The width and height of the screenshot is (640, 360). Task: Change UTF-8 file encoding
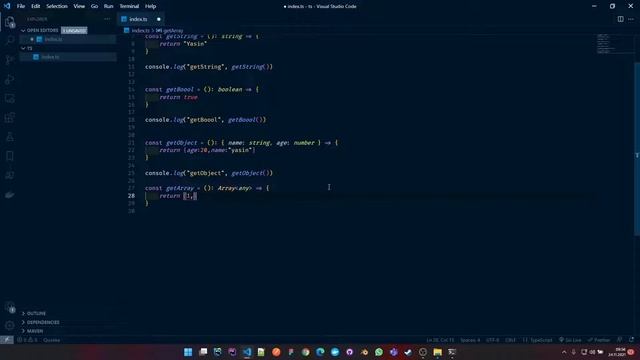tap(492, 340)
